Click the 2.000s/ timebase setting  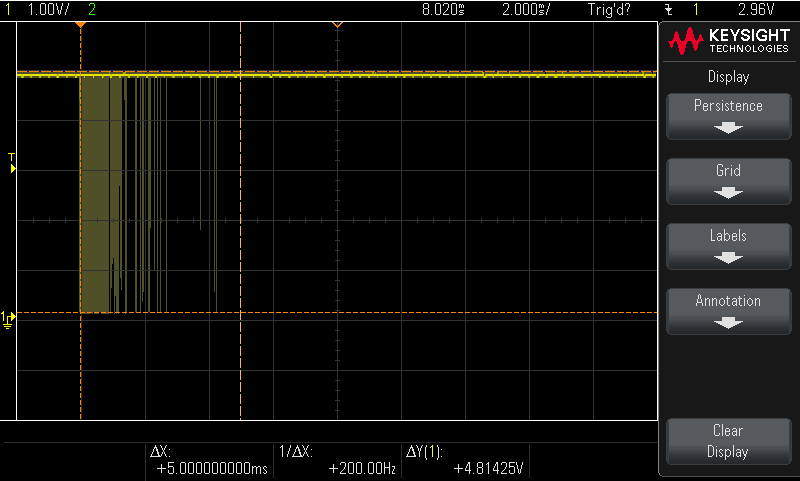[x=525, y=9]
